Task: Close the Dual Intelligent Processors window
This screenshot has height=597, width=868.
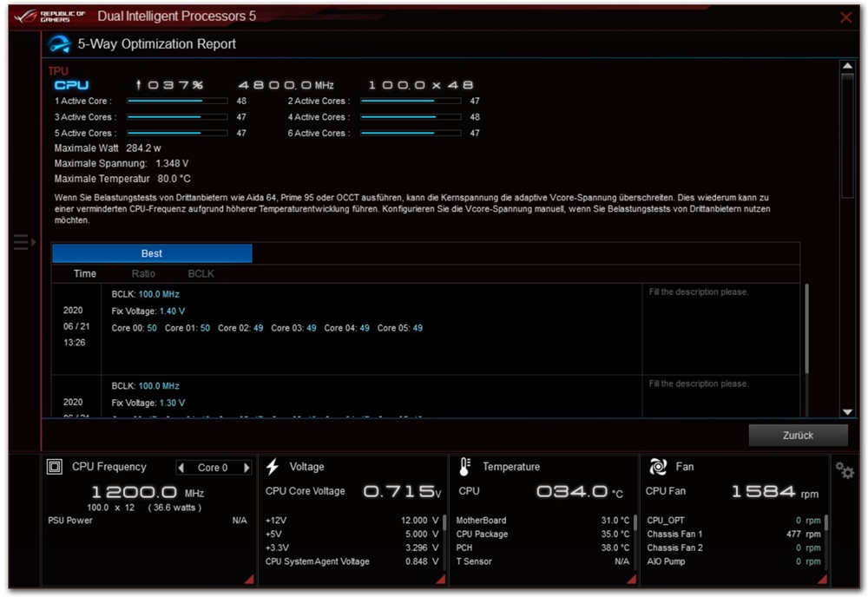Action: tap(845, 17)
